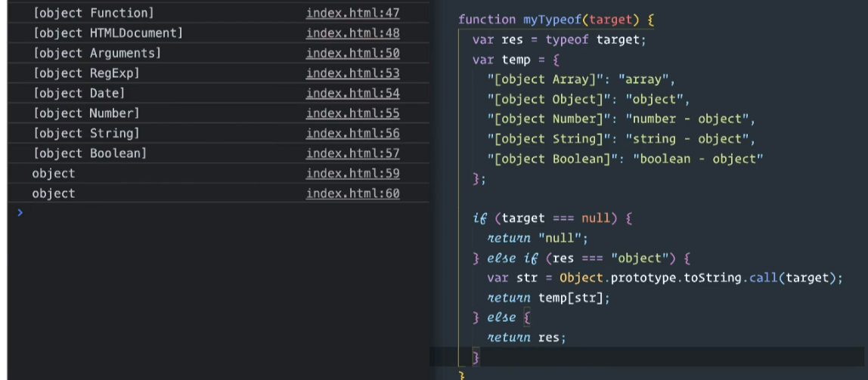Image resolution: width=868 pixels, height=380 pixels.
Task: Select console output [object HTMLDocument]
Action: [108, 33]
